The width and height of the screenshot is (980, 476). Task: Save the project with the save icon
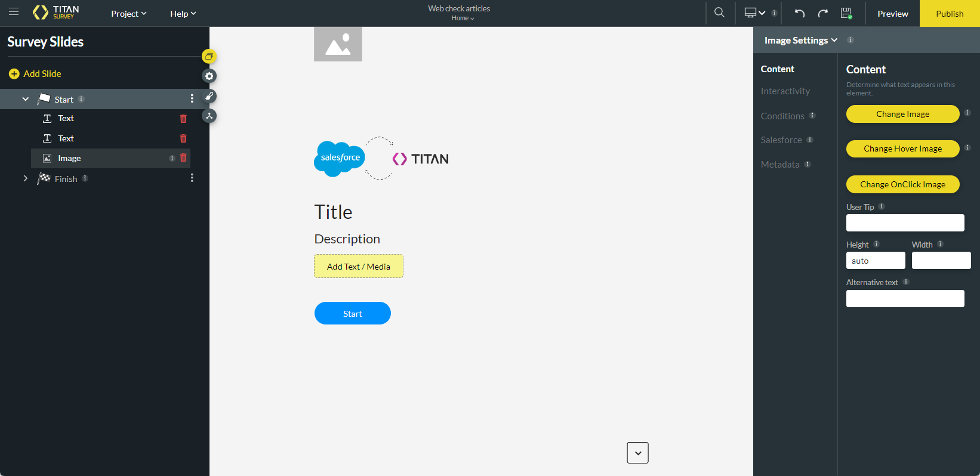coord(846,13)
